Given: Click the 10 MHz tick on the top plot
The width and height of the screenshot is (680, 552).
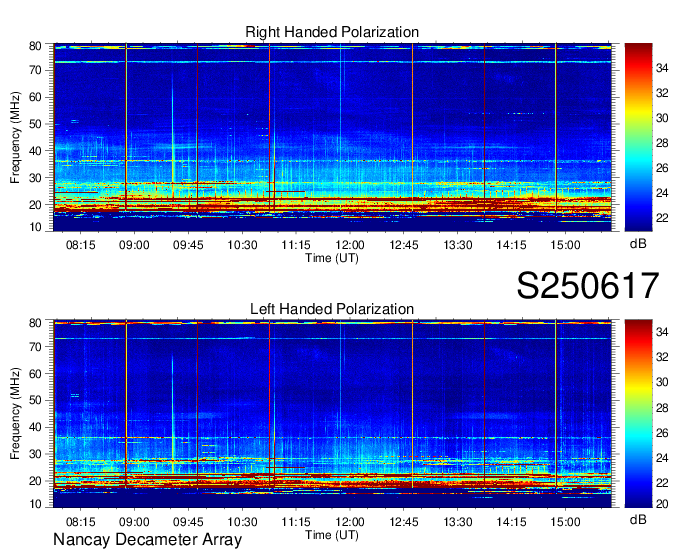Looking at the screenshot, I should click(35, 227).
